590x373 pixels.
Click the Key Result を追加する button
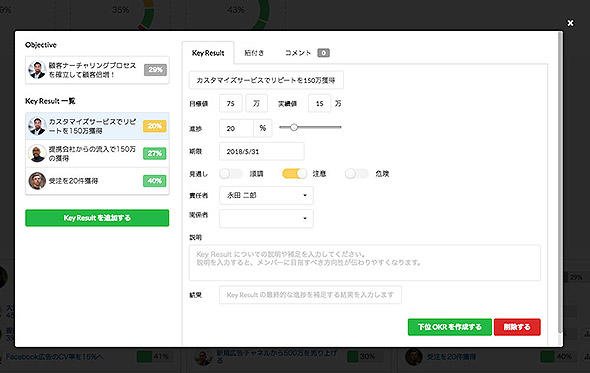[97, 218]
